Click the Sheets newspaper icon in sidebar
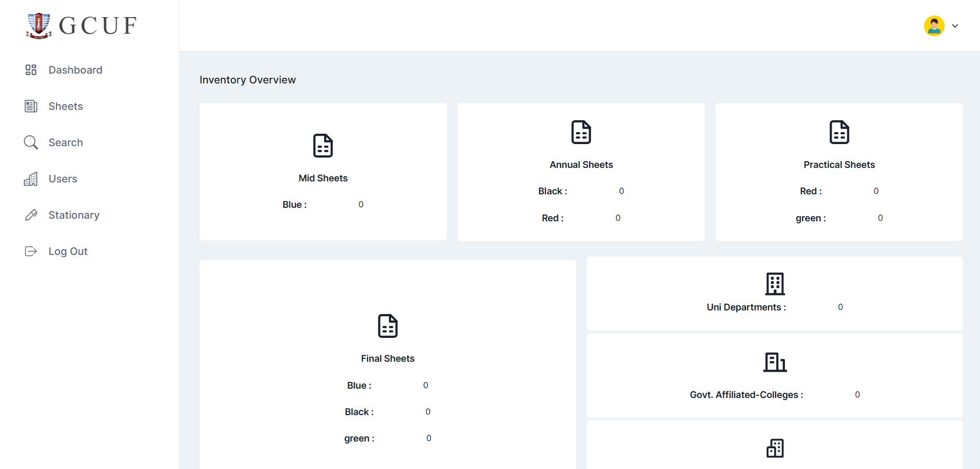Screen dimensions: 980x469 click(x=31, y=106)
